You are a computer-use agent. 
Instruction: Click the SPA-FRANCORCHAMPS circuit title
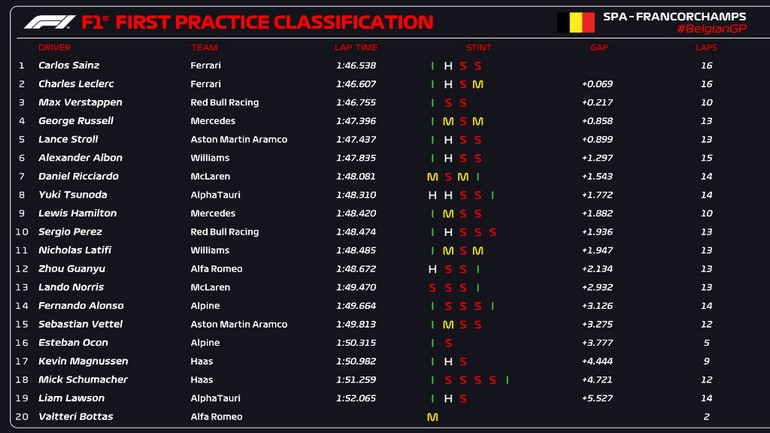coord(675,16)
